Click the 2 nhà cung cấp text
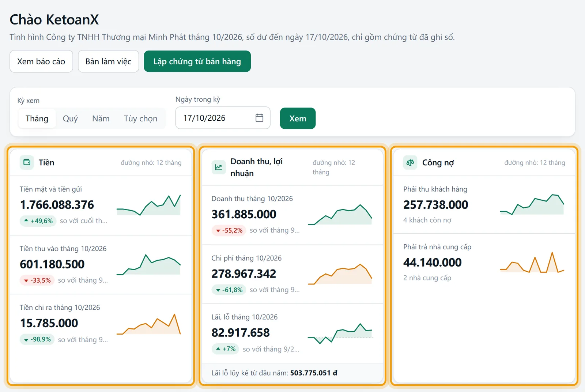This screenshot has width=585, height=392. coord(427,278)
